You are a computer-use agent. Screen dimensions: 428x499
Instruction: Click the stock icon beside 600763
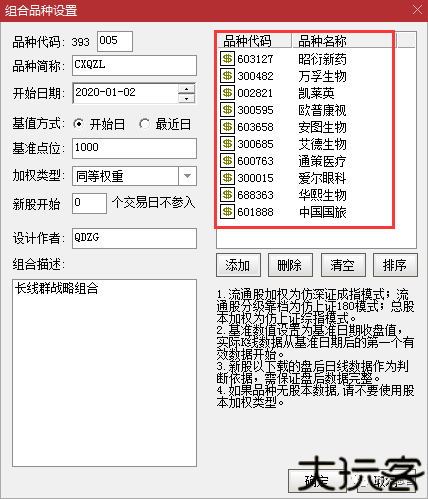pyautogui.click(x=227, y=161)
